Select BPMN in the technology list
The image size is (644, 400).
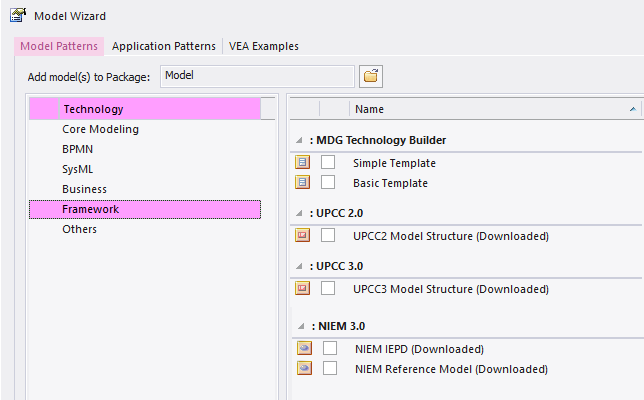pyautogui.click(x=77, y=149)
